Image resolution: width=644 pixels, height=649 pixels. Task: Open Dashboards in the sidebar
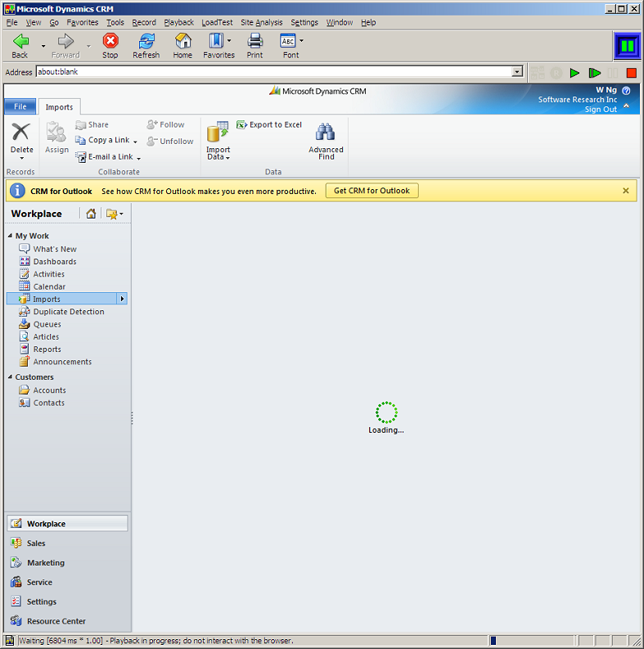pyautogui.click(x=55, y=262)
